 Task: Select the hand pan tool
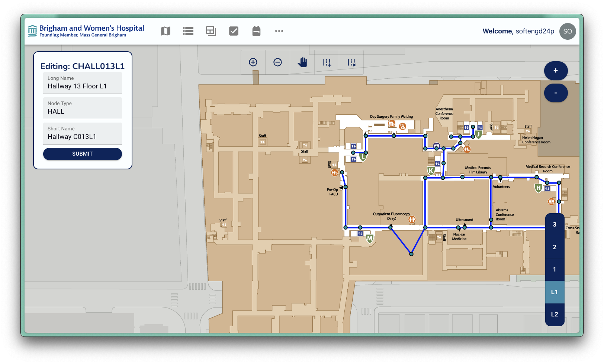coord(302,62)
